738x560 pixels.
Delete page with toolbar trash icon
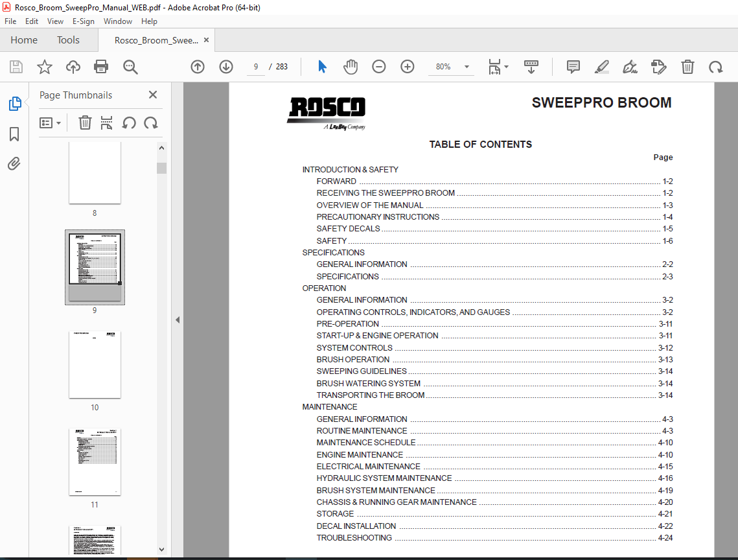pos(687,67)
